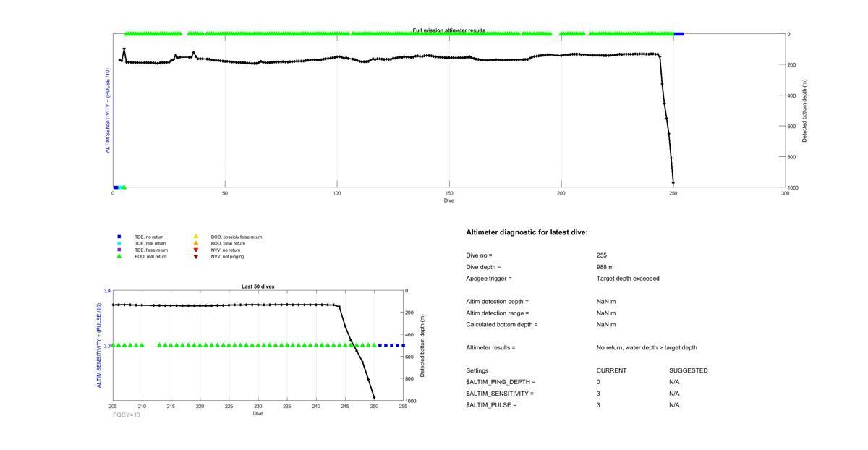This screenshot has height=450, width=868.
Task: Click the 'CURRENT' column header
Action: point(611,371)
